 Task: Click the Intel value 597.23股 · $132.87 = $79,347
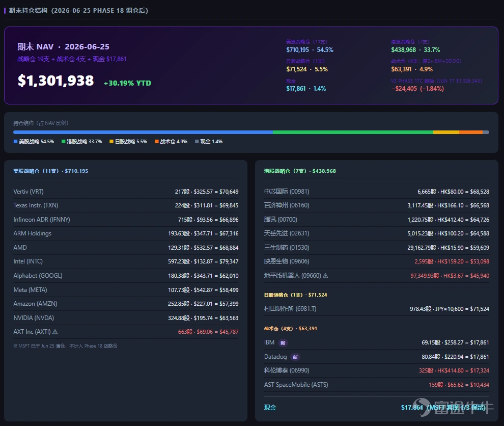coord(203,261)
